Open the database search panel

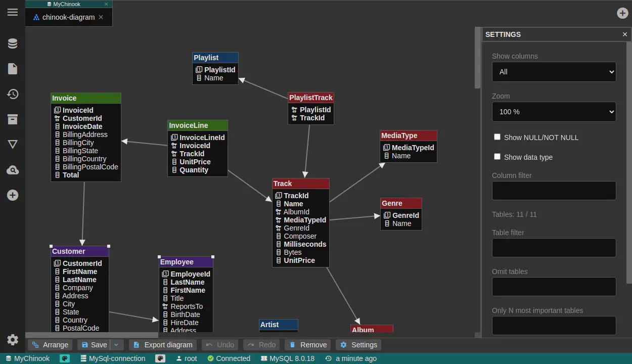click(x=12, y=170)
